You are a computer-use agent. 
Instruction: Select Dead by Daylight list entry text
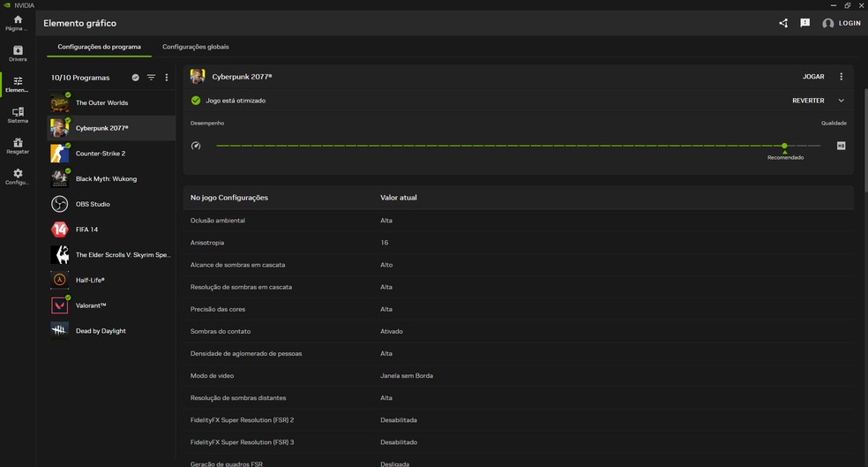[101, 331]
